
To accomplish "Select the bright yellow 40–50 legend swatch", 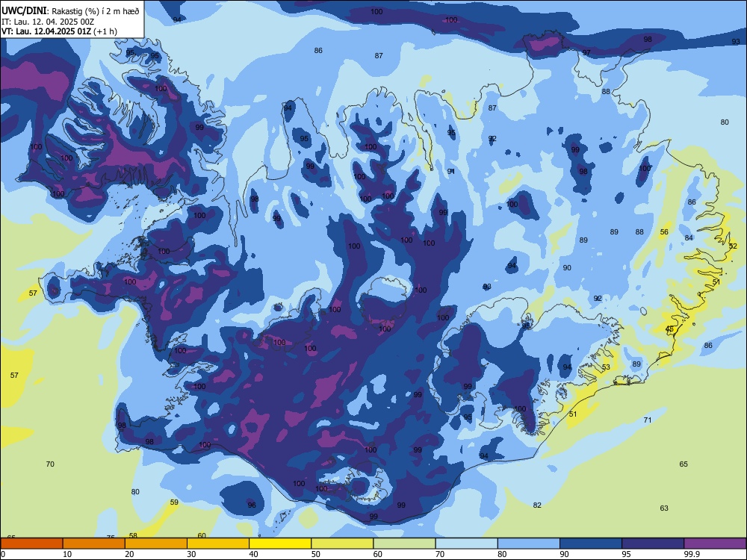I will point(280,544).
